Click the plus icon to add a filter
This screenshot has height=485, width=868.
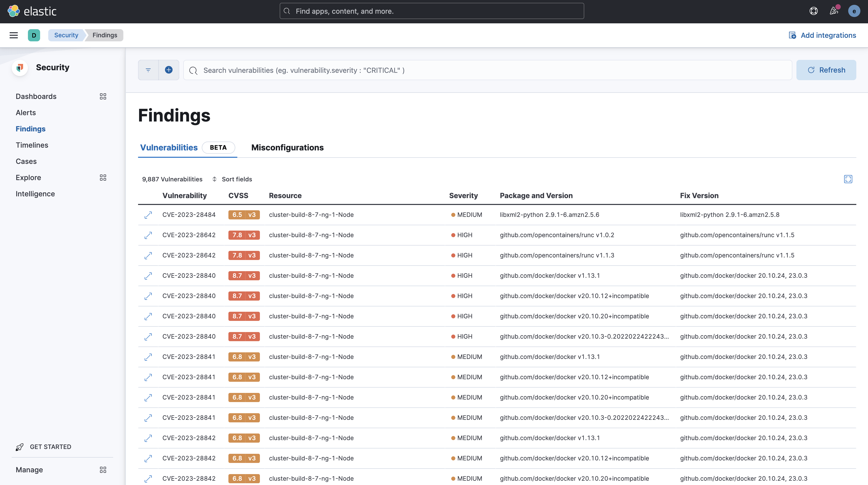pyautogui.click(x=169, y=70)
